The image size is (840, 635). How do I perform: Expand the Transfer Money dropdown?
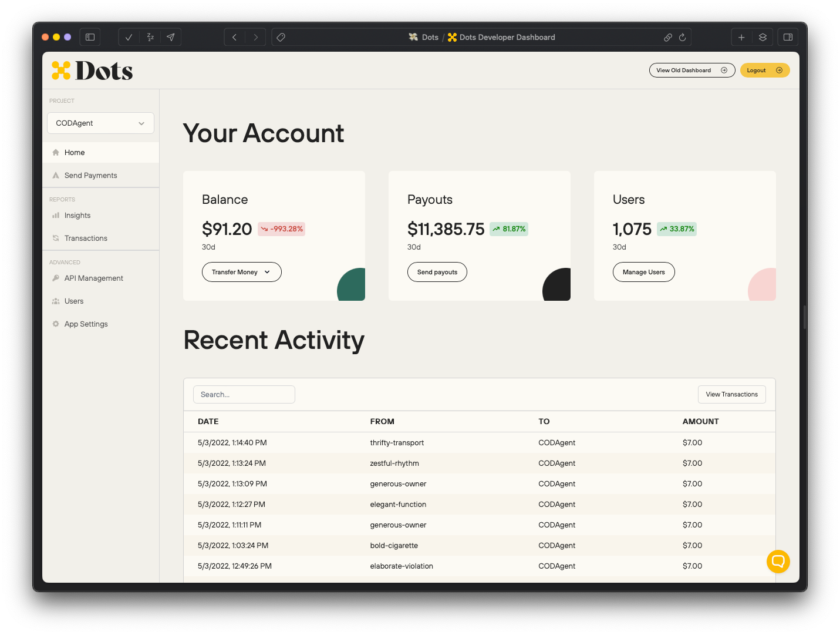click(x=241, y=272)
